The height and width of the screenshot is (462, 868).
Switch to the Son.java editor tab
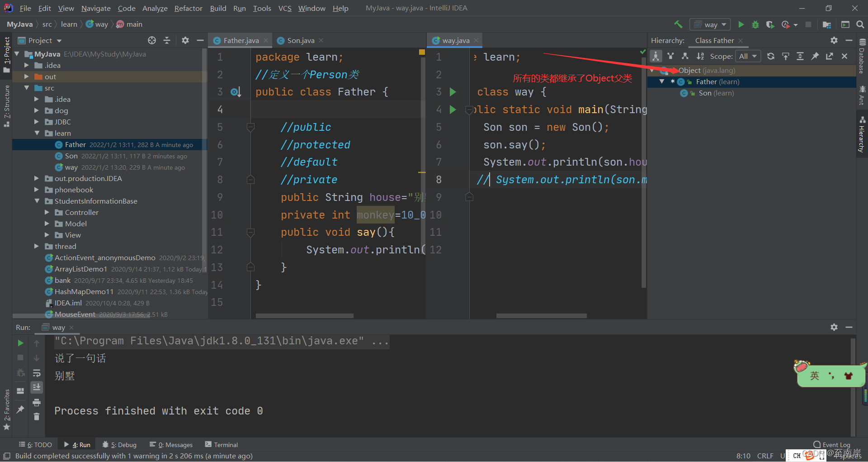(x=300, y=40)
